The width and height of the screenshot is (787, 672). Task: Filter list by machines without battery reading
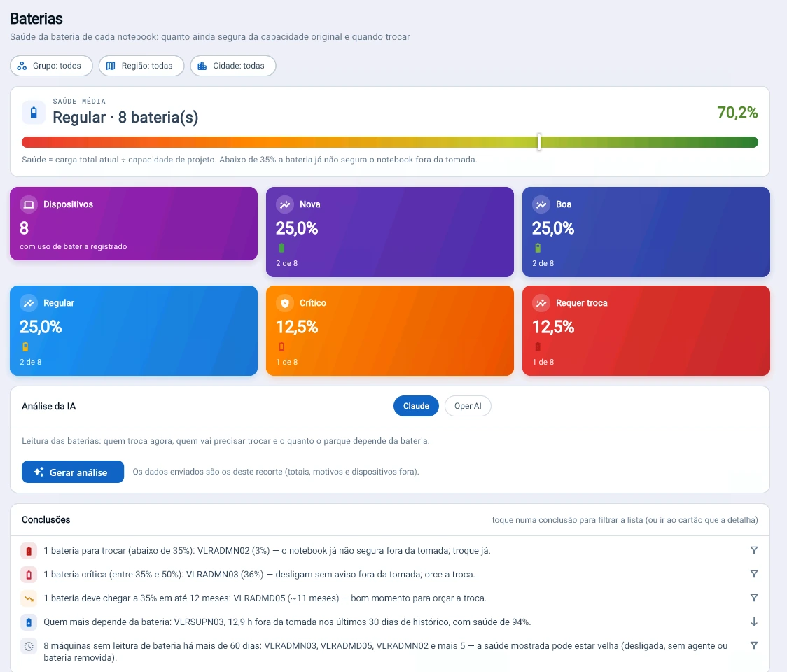pos(754,645)
